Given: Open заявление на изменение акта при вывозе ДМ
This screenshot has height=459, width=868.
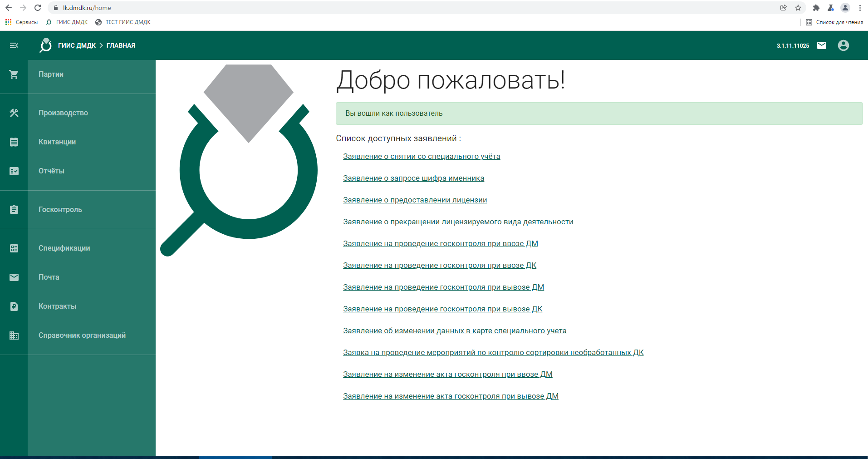Looking at the screenshot, I should [451, 396].
